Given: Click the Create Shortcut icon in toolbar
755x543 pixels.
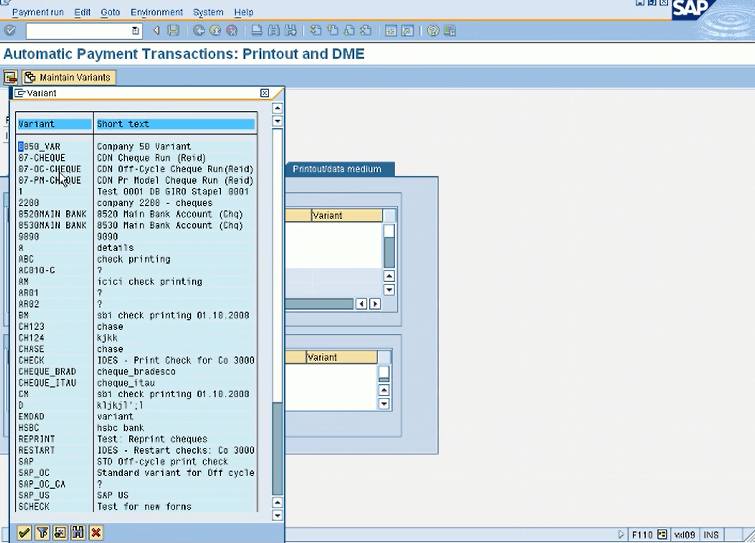Looking at the screenshot, I should point(408,31).
